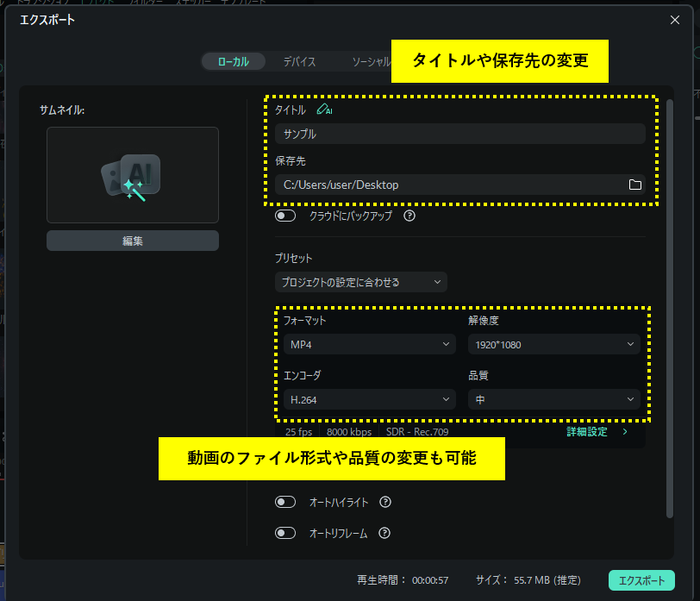Open the プリセット dropdown
700x601 pixels.
click(360, 282)
